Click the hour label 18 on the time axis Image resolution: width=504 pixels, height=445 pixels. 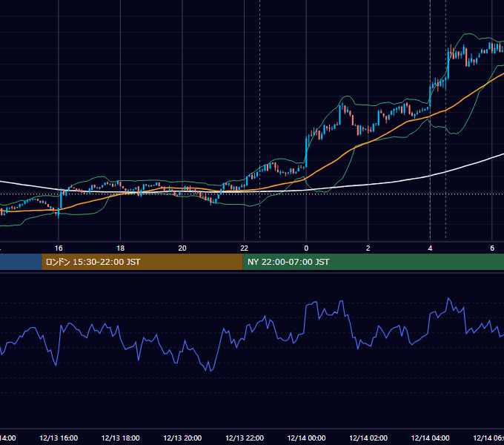click(x=120, y=248)
